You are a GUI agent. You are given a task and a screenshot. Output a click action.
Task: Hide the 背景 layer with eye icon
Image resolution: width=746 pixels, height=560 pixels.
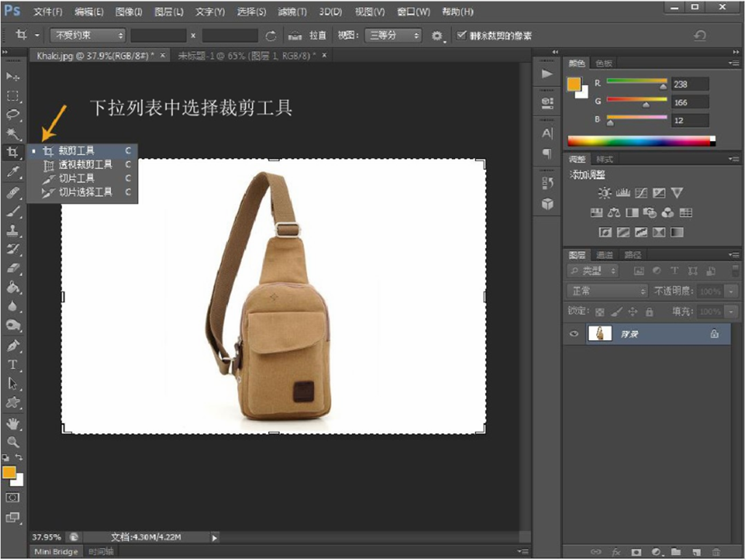click(574, 334)
